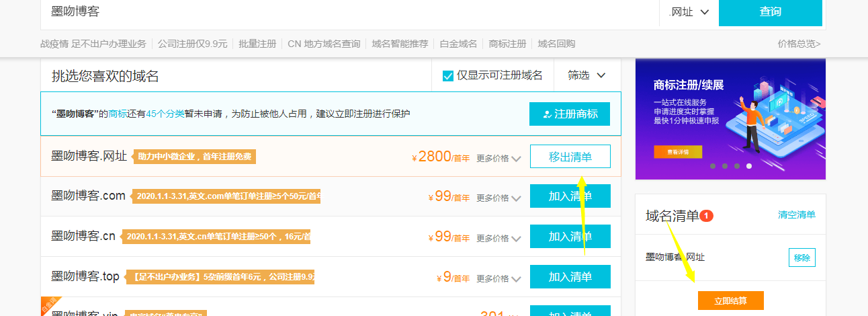Click 移除 button in 域名清单
The width and height of the screenshot is (868, 316).
(x=801, y=258)
